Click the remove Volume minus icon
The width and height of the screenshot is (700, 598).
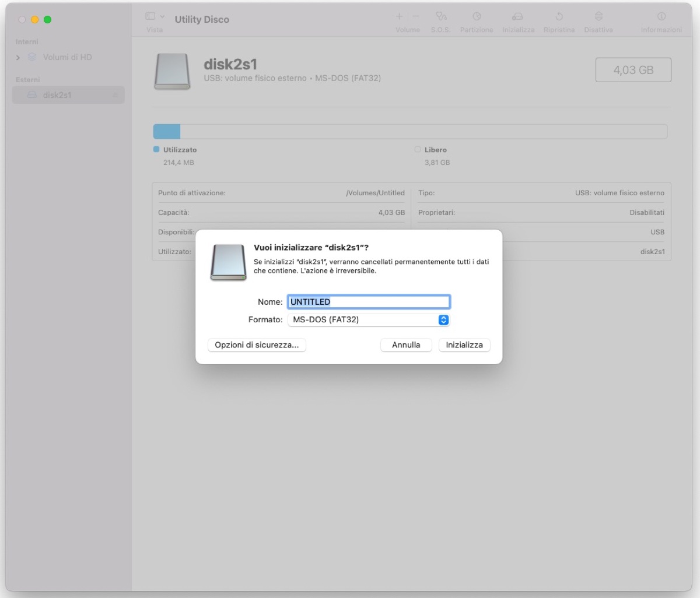[416, 17]
